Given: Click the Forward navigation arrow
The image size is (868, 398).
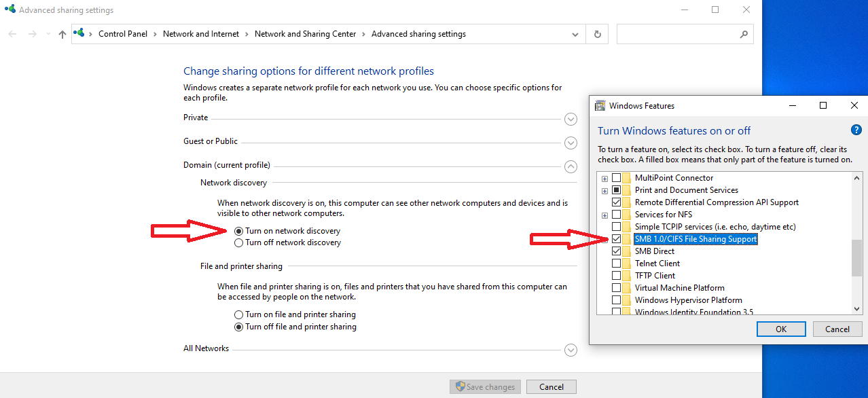Looking at the screenshot, I should tap(32, 34).
